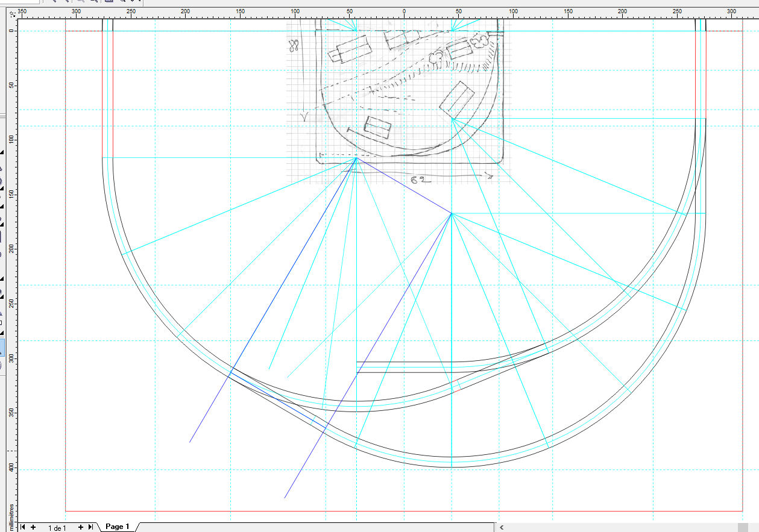
Task: Click the horizontal scrollbar left arrow
Action: click(x=502, y=527)
